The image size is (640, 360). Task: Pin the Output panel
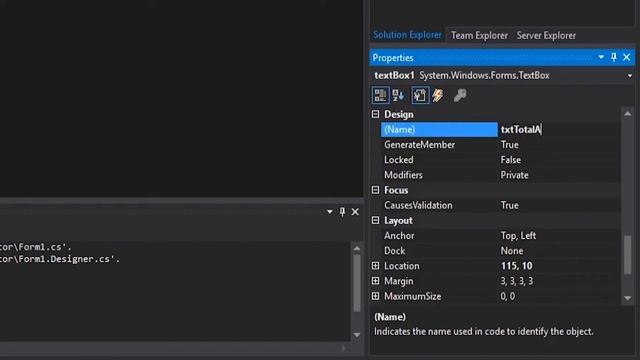click(342, 211)
